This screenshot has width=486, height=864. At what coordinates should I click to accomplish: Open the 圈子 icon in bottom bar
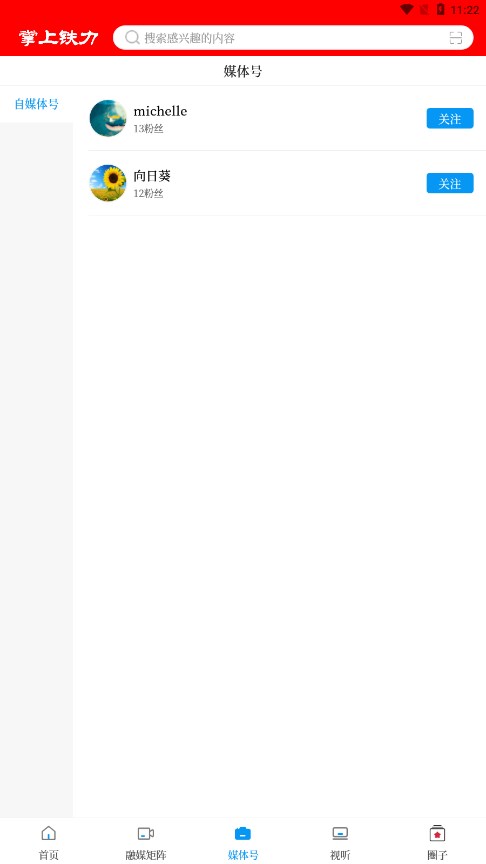(x=437, y=833)
